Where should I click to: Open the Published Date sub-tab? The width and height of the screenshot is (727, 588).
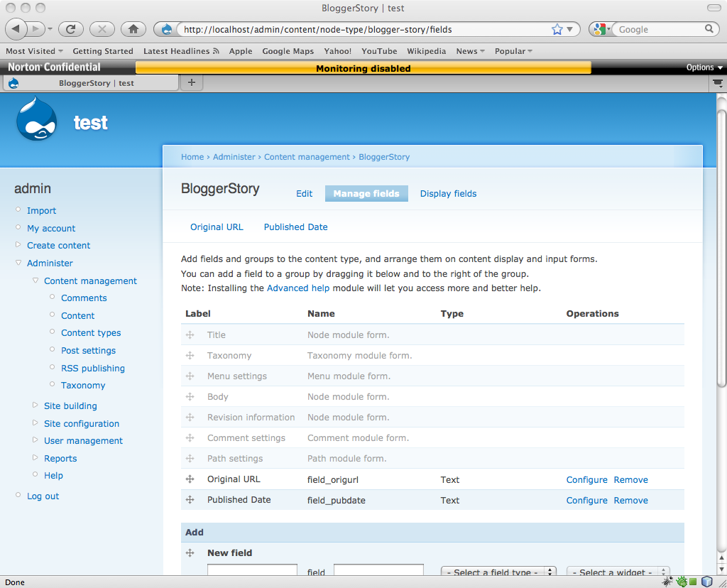[295, 227]
